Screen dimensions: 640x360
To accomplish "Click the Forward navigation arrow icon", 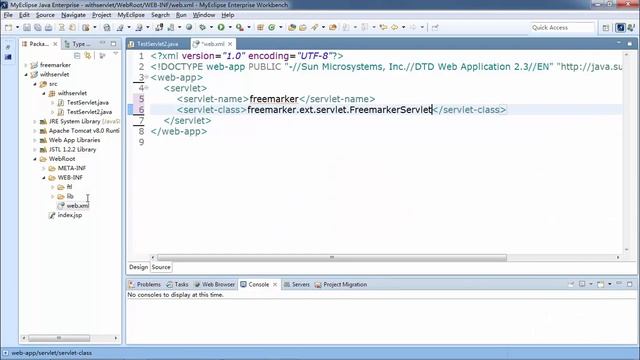I will pyautogui.click(x=413, y=27).
